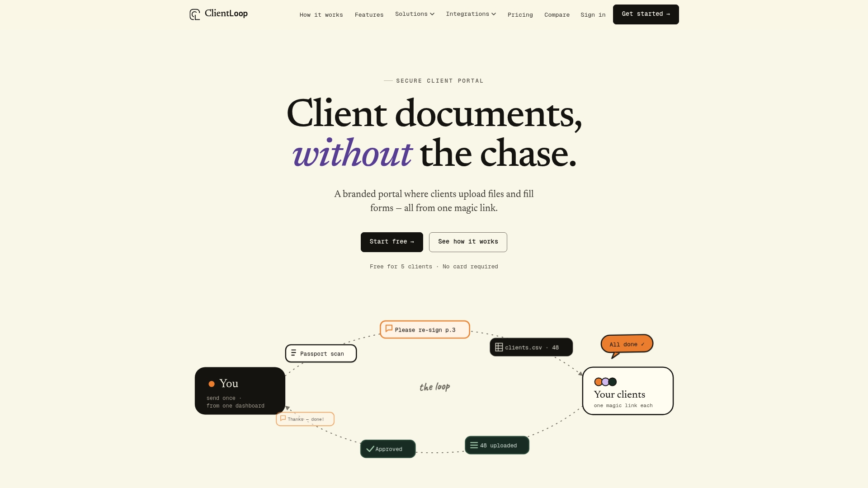868x488 pixels.
Task: Click the 'Free for 5 clients' note
Action: (x=434, y=267)
